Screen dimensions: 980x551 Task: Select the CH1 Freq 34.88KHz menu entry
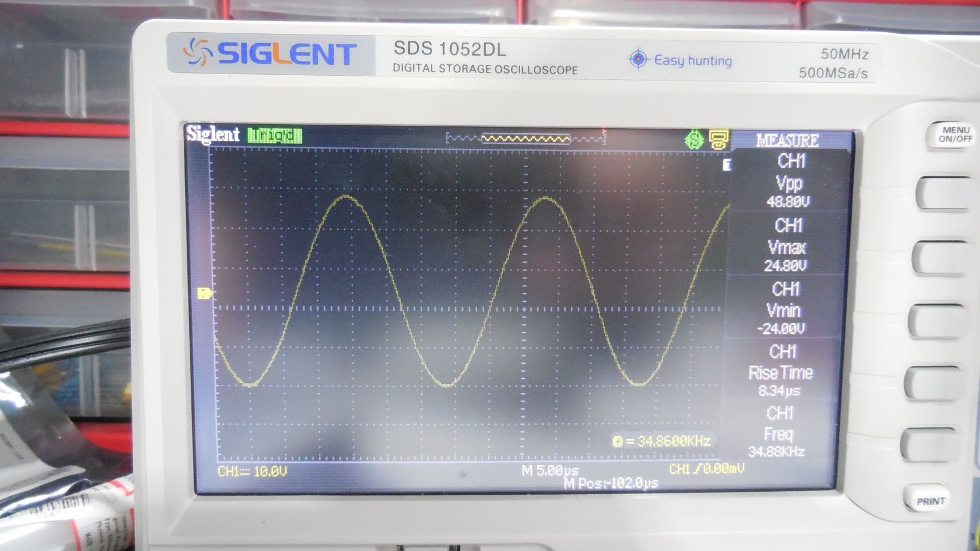(x=778, y=431)
